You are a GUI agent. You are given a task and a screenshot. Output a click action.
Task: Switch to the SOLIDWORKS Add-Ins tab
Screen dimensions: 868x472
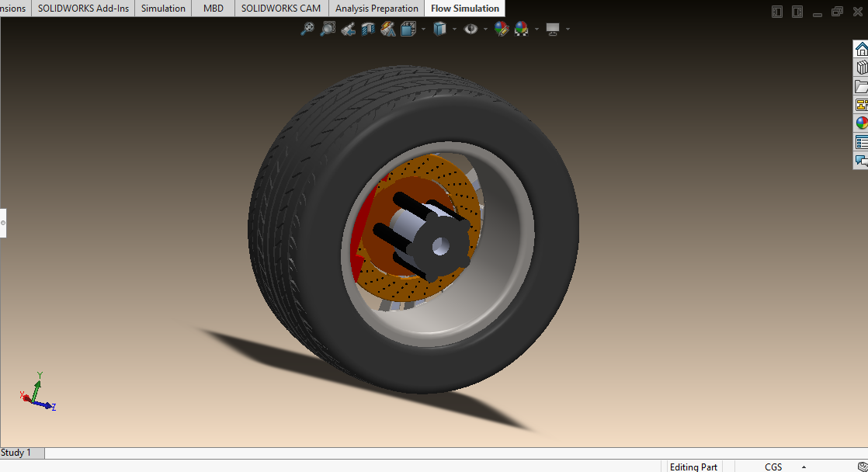click(83, 9)
